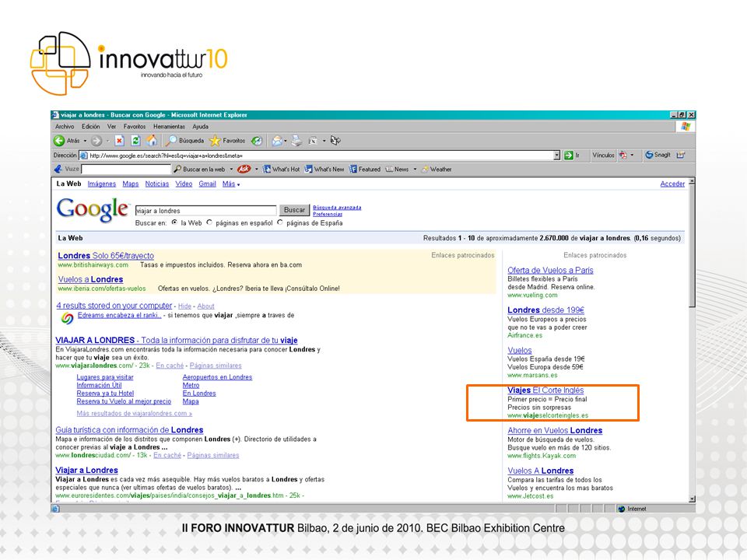Viewport: 747px width, 560px height.
Task: Click the SnagIt toolbar button
Action: pos(658,155)
